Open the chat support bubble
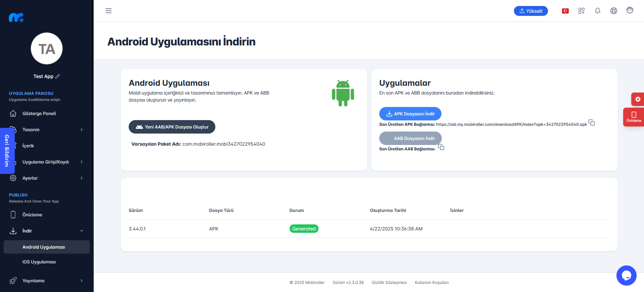Screen dimensions: 644x292 pos(627,276)
